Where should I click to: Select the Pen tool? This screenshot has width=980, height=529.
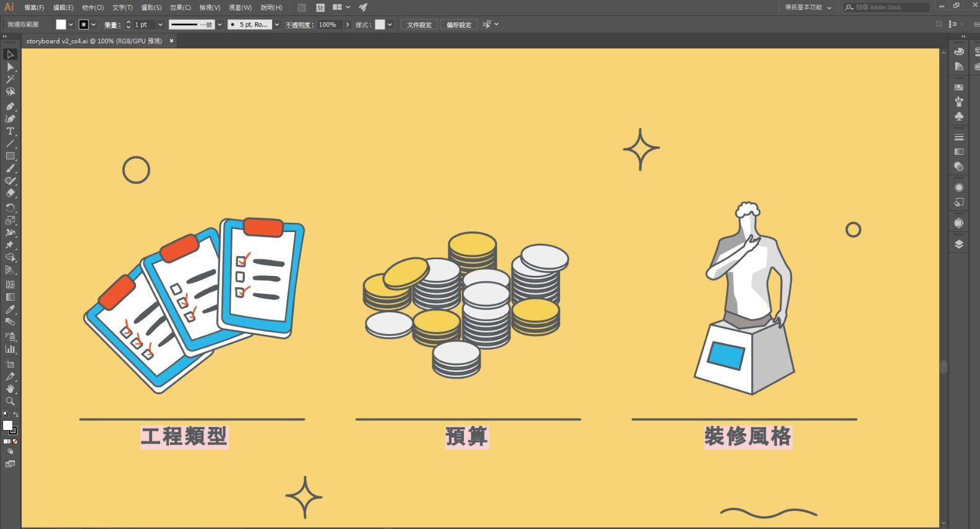(10, 106)
